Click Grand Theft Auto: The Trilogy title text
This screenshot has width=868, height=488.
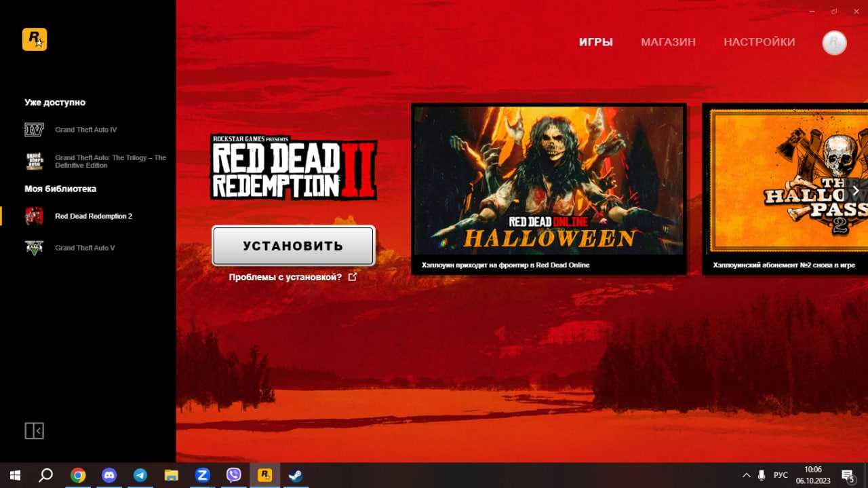click(x=111, y=162)
